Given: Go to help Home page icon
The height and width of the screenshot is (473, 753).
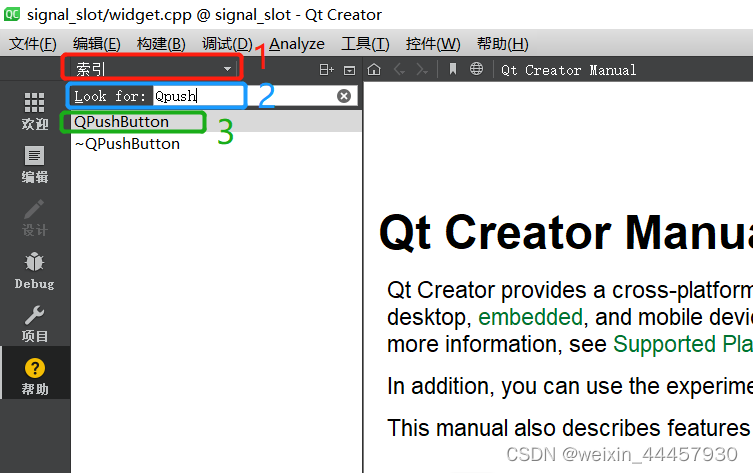Looking at the screenshot, I should pos(374,70).
